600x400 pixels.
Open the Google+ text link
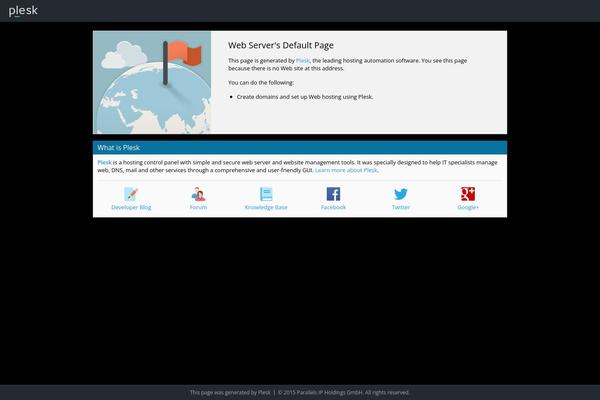(468, 207)
